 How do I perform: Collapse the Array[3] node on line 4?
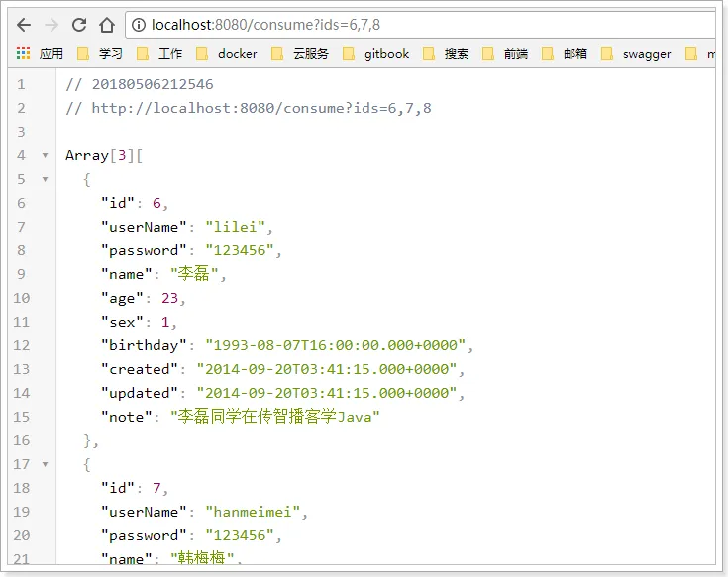click(45, 155)
